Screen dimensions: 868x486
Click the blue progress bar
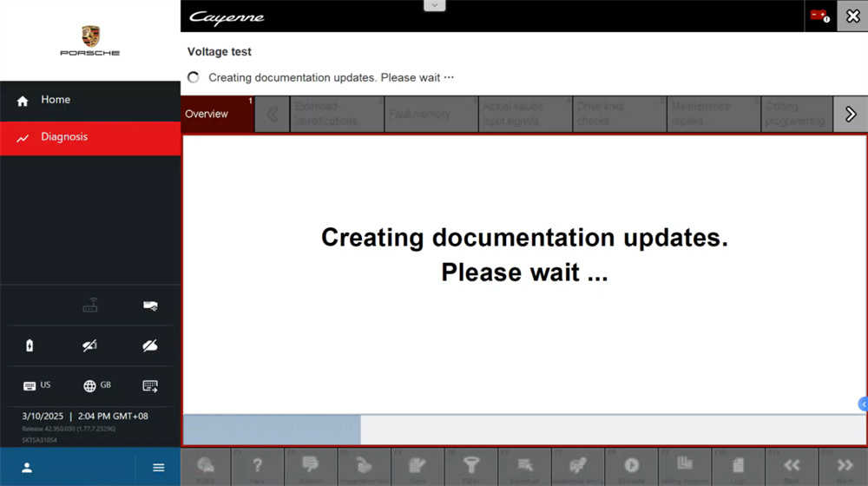point(272,430)
